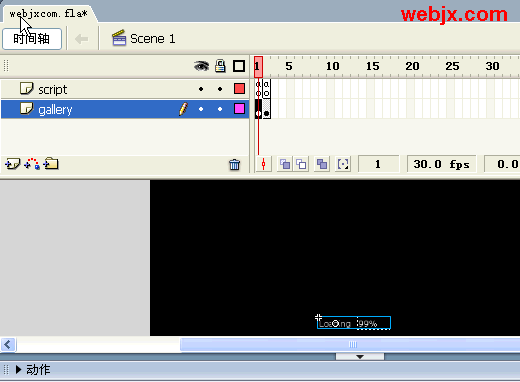Click frame 10 on the timeline ruler
Viewport: 520px width, 382px height.
click(x=333, y=66)
